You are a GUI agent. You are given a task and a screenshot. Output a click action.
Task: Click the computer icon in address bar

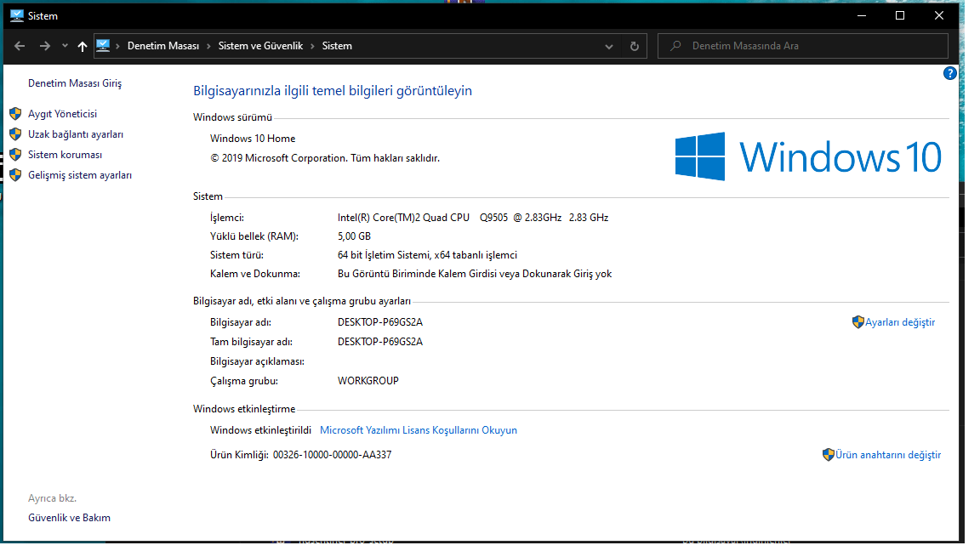103,46
